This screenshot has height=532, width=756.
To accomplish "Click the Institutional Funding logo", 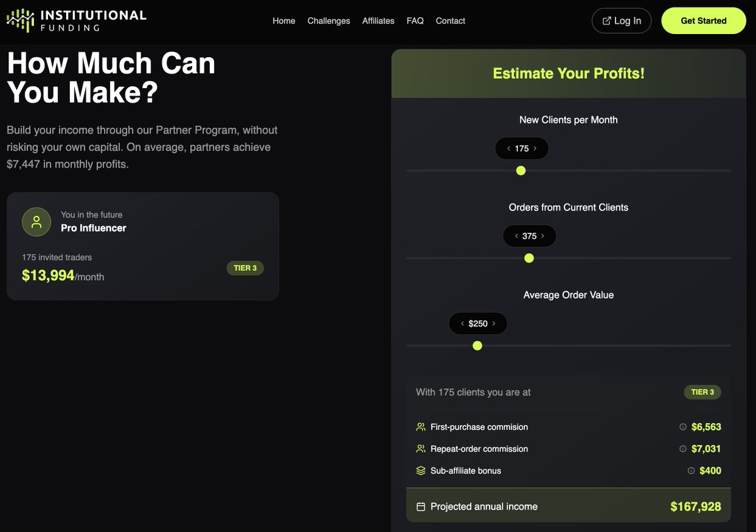I will pyautogui.click(x=76, y=20).
